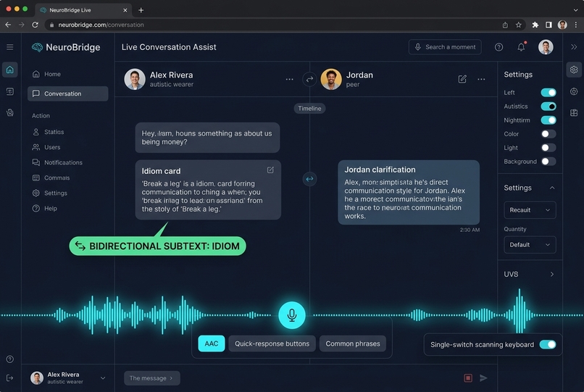Expand The message chip
Viewport: 584px width, 392px height.
coord(152,378)
